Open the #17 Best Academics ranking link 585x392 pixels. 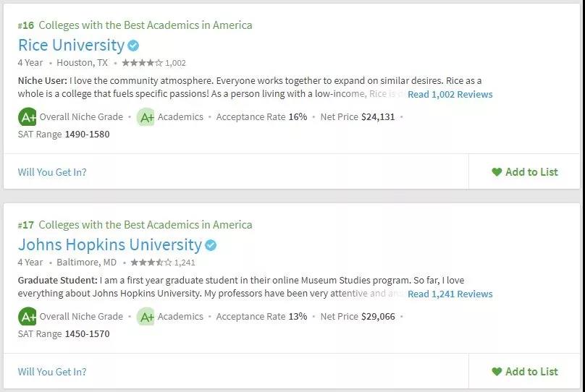point(135,225)
